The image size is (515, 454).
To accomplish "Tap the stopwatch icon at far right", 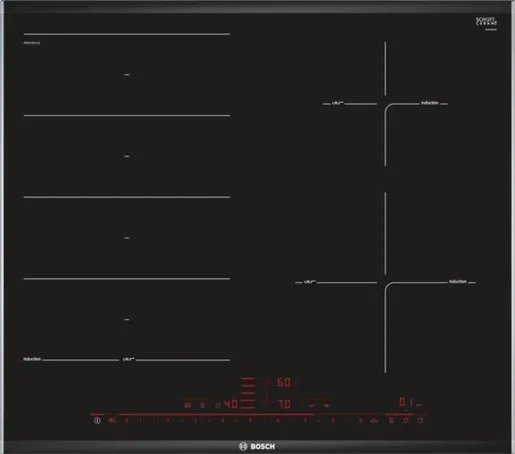I will [x=420, y=421].
